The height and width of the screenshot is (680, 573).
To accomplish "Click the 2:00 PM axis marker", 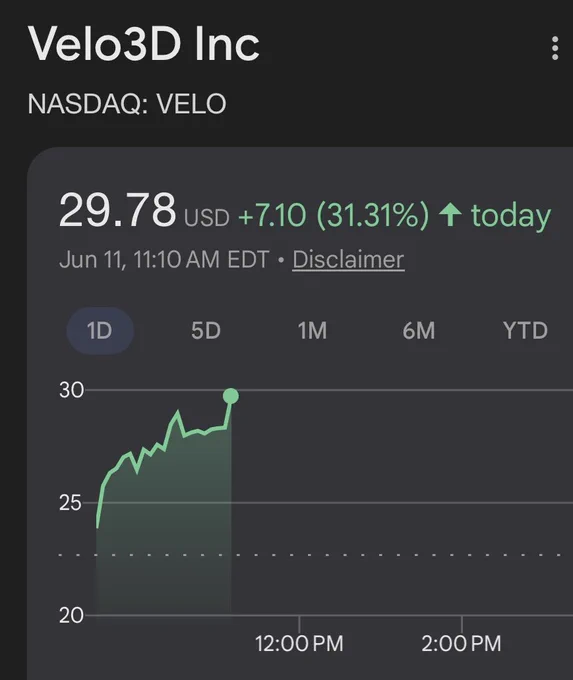I will tap(461, 643).
